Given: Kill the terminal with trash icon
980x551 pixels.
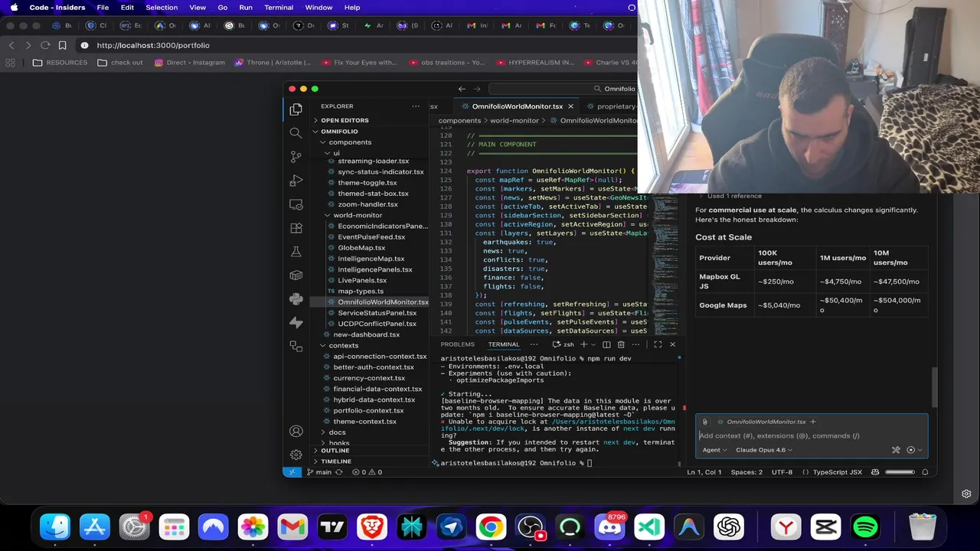Looking at the screenshot, I should [621, 344].
